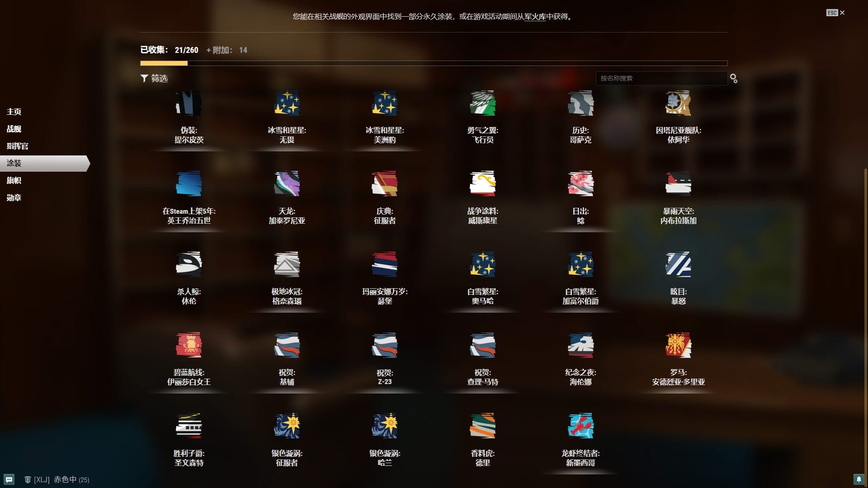868x488 pixels.
Task: Switch to the 战舰 tab
Action: pyautogui.click(x=14, y=129)
